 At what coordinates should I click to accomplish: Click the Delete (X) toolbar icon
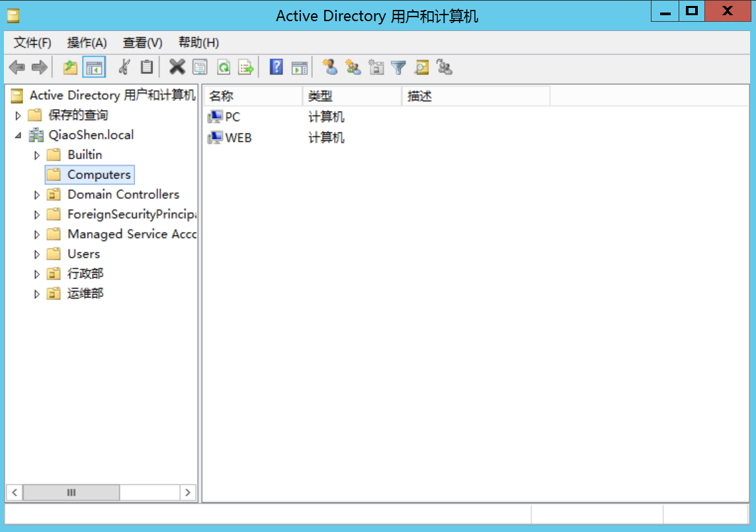177,67
